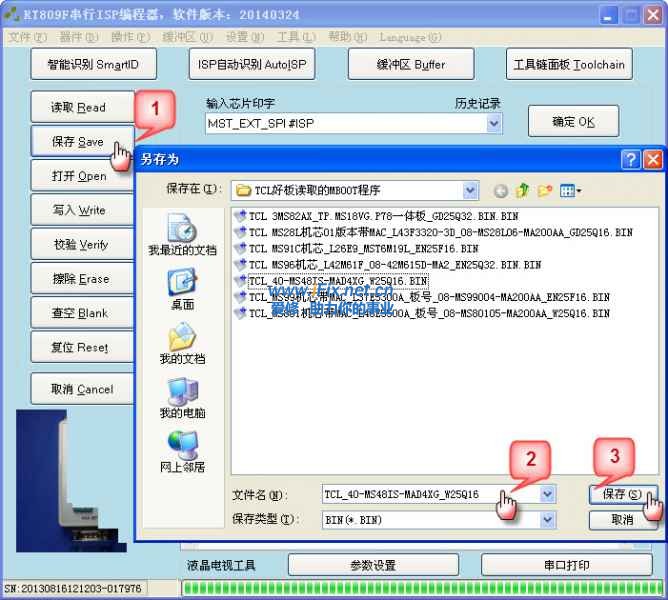Create a new folder icon
The image size is (668, 600).
tap(545, 190)
